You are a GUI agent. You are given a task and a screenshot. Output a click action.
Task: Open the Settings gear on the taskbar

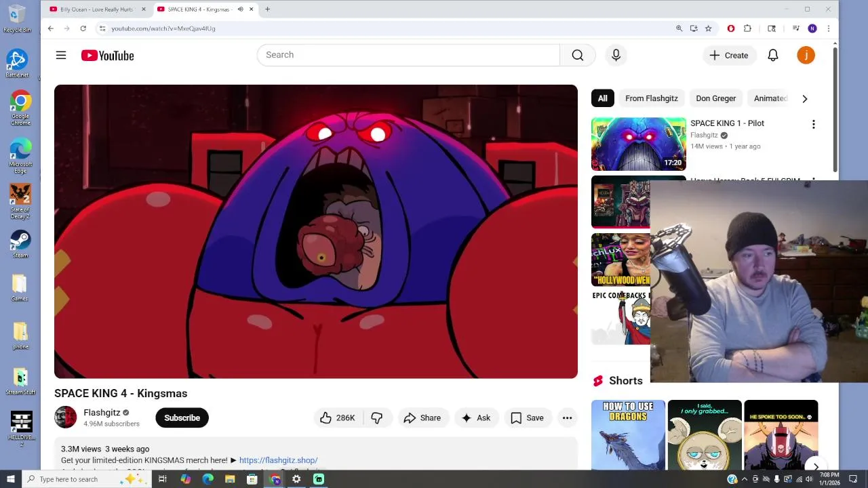click(x=296, y=479)
